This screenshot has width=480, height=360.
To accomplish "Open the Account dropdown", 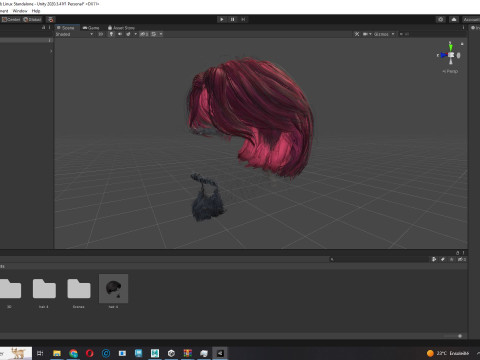I will 471,19.
